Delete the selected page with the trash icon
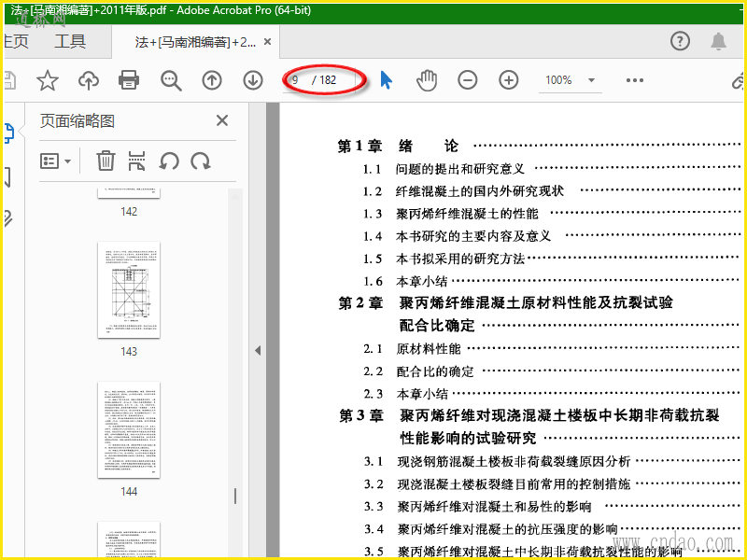The width and height of the screenshot is (747, 560). (106, 161)
